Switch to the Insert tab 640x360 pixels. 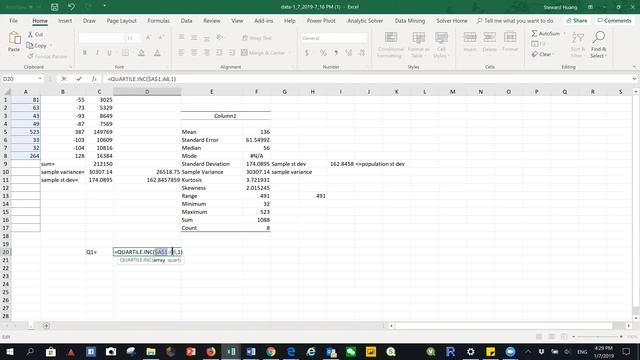pos(65,20)
